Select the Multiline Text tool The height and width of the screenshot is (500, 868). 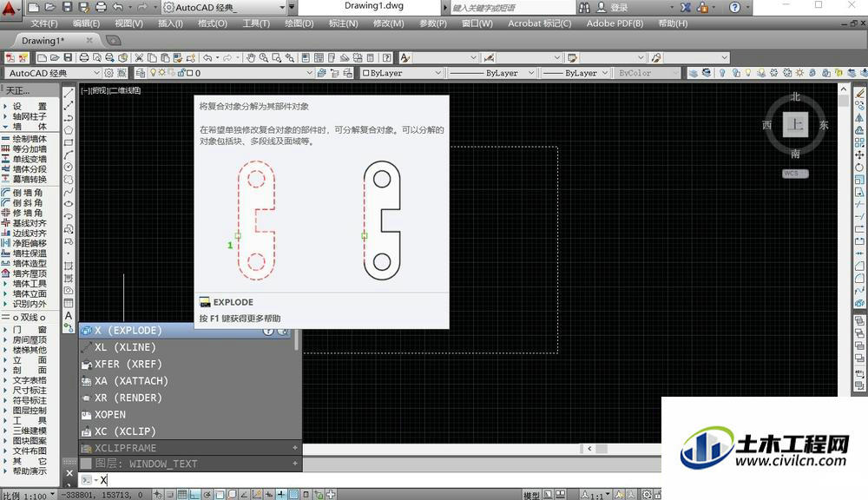tap(69, 315)
